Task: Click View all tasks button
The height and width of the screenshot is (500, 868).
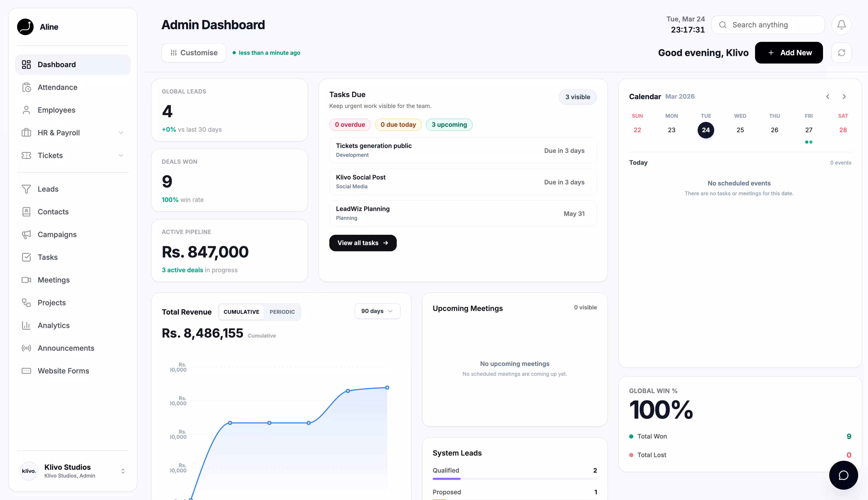Action: (x=362, y=243)
